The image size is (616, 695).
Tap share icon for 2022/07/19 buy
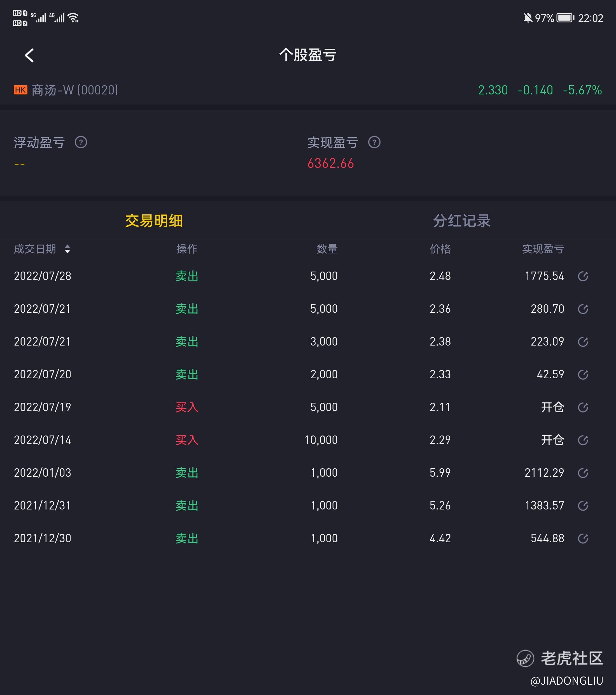click(583, 407)
